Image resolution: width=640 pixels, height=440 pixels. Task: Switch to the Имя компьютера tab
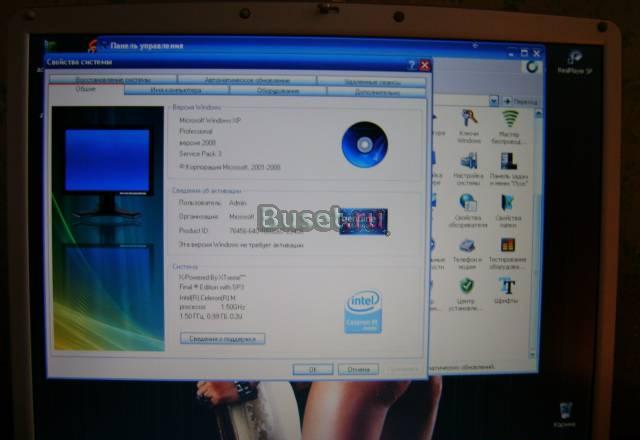176,90
